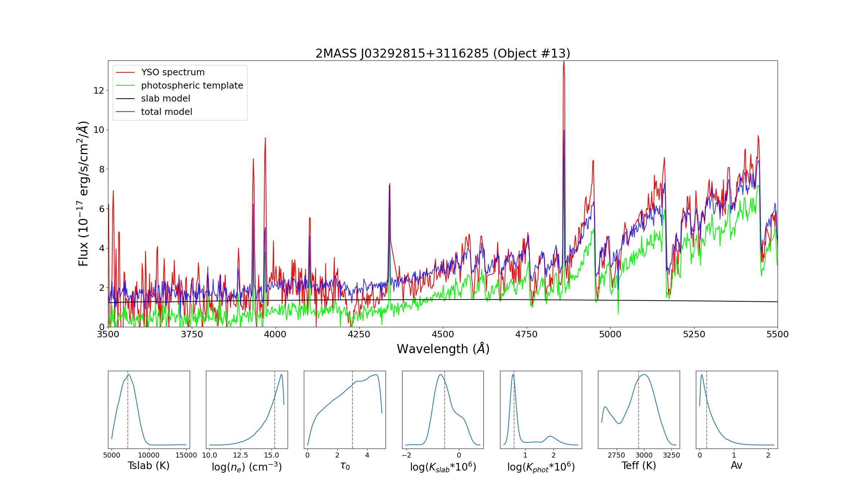Click the Teff (K) posterior panel
Viewport: 864px width, 504px height.
click(x=639, y=410)
